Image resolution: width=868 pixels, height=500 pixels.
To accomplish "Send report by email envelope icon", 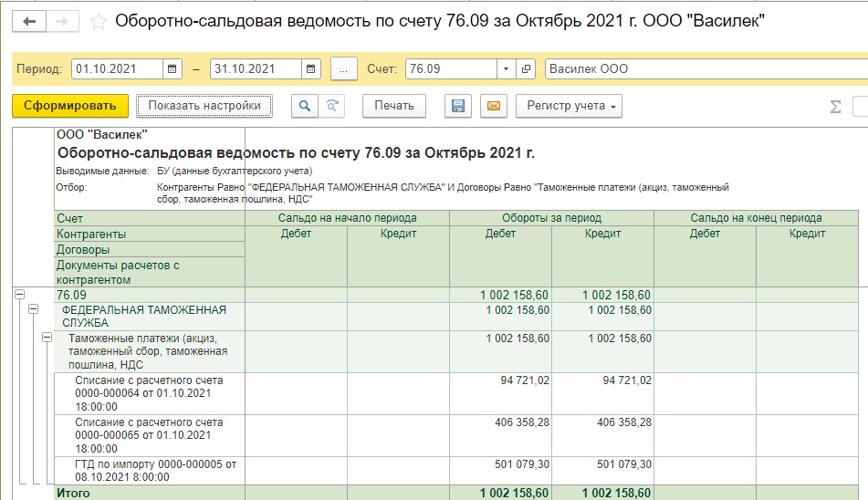I will 494,106.
